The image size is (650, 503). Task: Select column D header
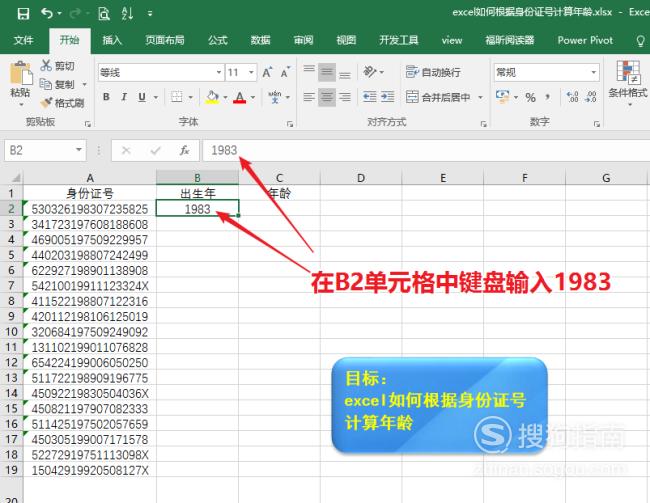tap(361, 178)
